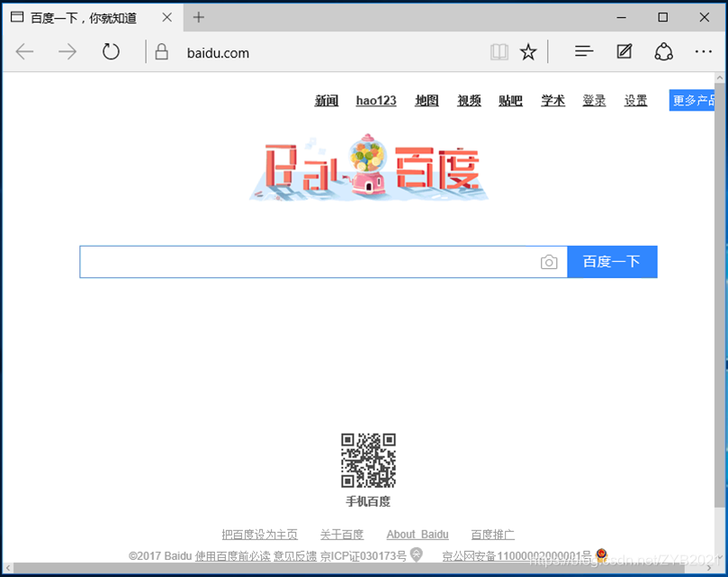Open the About Baidu link

[x=418, y=535]
